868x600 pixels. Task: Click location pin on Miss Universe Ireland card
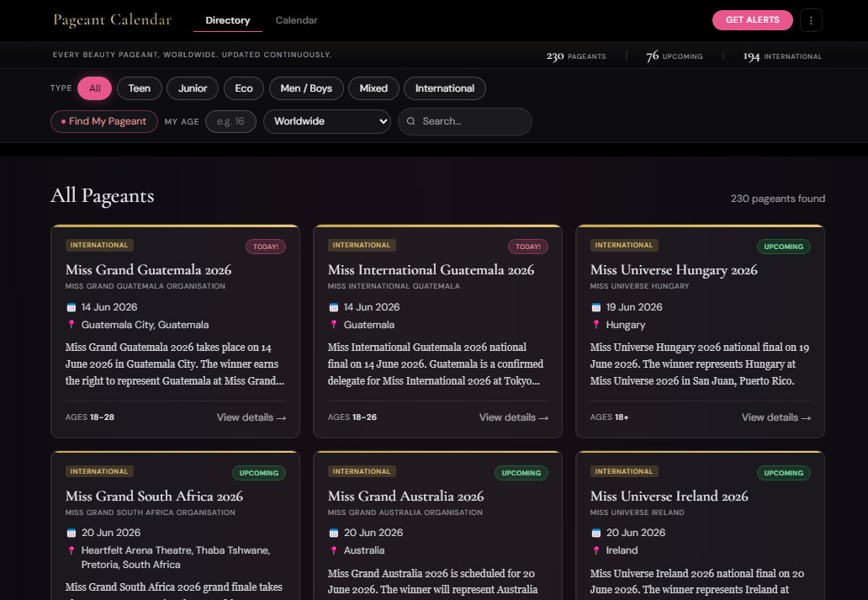pos(595,550)
